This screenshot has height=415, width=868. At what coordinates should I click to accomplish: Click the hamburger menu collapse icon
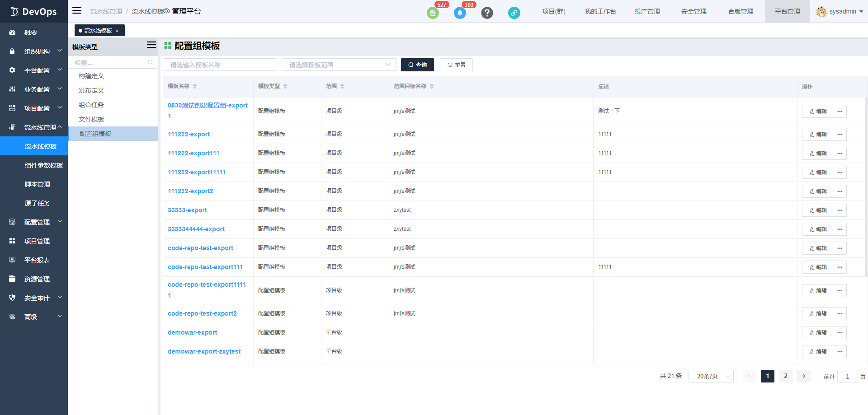(x=77, y=11)
